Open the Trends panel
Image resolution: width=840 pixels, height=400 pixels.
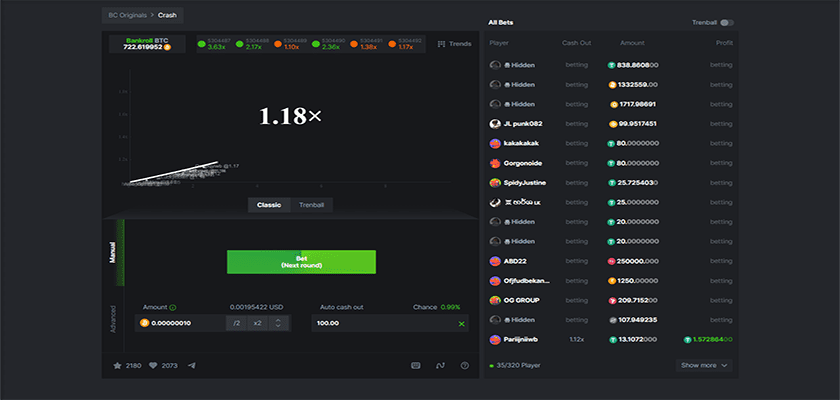tap(455, 44)
